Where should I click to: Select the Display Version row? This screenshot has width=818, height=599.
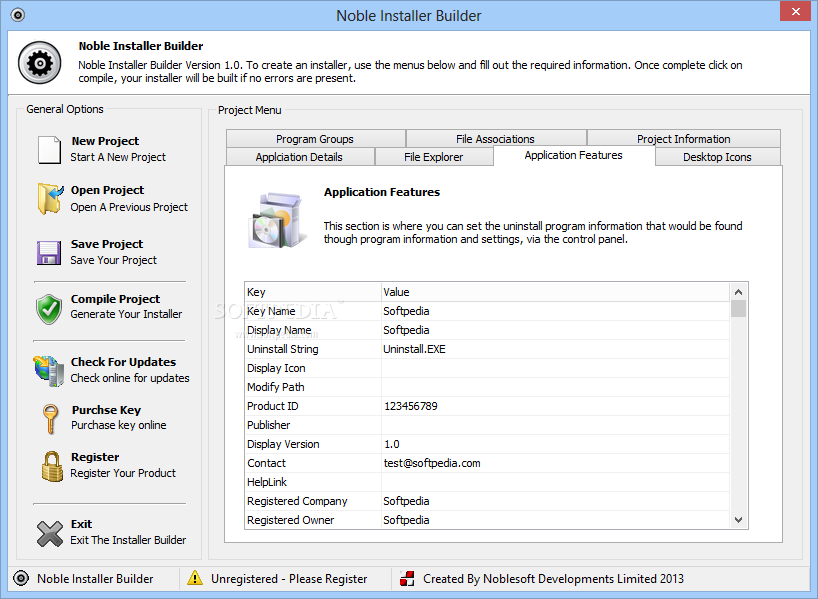487,444
